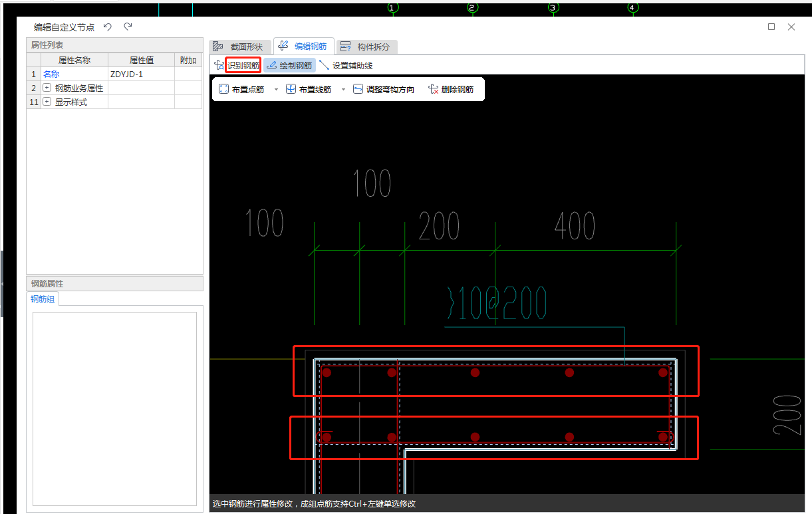
Task: Click the 布置点筋 button
Action: 241,89
